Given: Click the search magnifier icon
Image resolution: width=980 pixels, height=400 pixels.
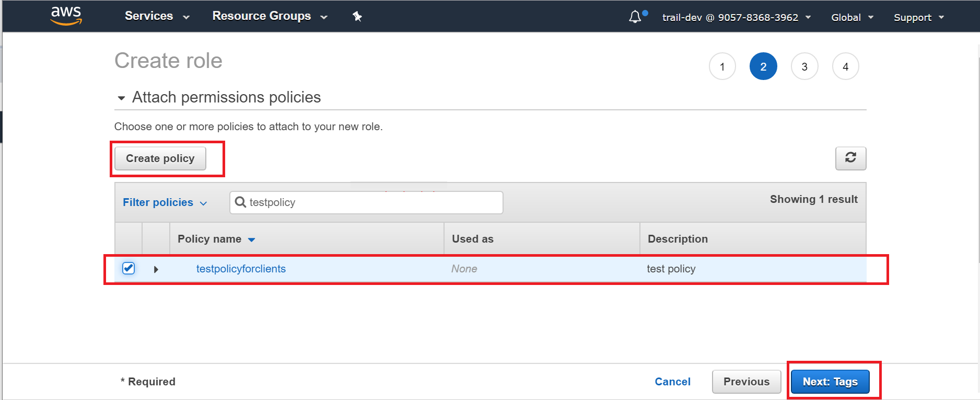Looking at the screenshot, I should [240, 202].
